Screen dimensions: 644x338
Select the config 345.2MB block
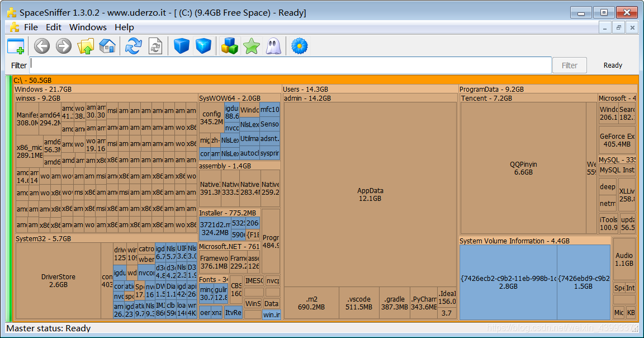click(x=211, y=118)
